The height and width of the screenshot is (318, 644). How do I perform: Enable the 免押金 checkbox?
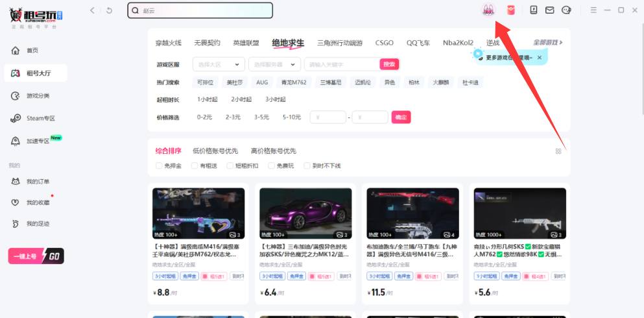(x=159, y=165)
